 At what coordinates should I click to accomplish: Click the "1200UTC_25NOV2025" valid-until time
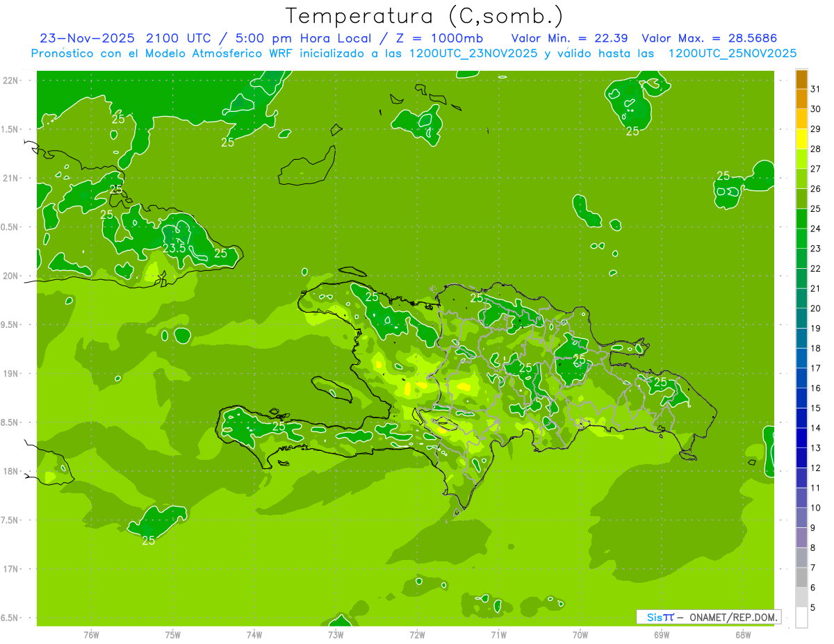click(x=732, y=53)
